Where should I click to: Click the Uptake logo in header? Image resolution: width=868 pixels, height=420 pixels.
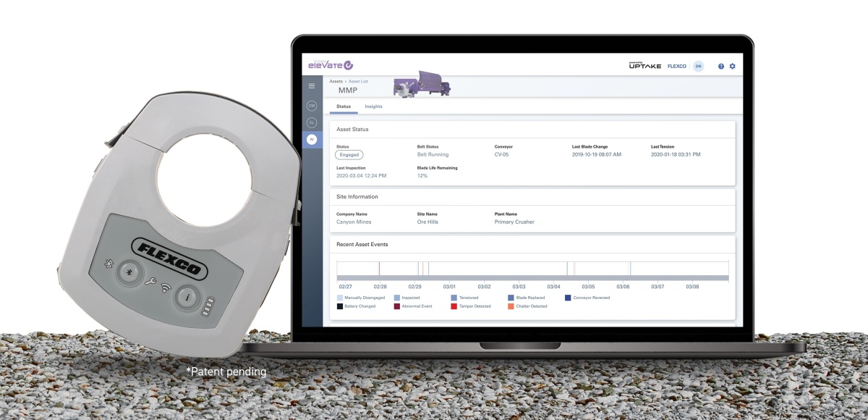point(644,66)
